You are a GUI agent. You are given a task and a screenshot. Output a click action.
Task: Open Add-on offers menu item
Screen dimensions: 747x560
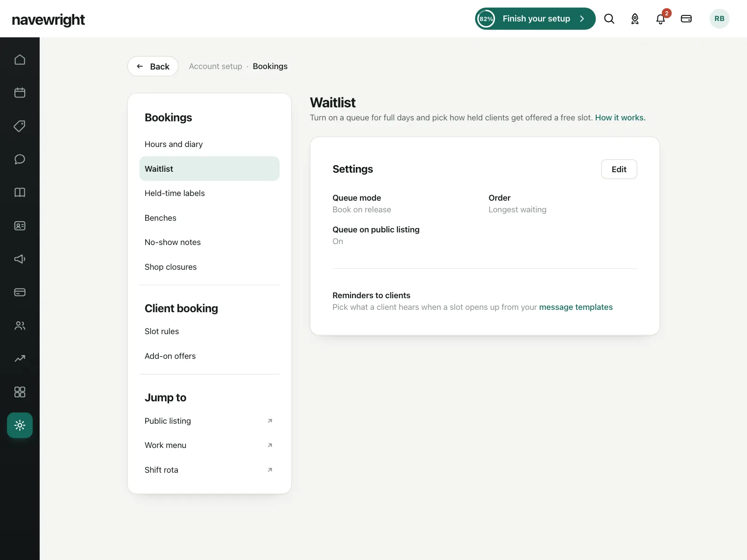(x=209, y=356)
